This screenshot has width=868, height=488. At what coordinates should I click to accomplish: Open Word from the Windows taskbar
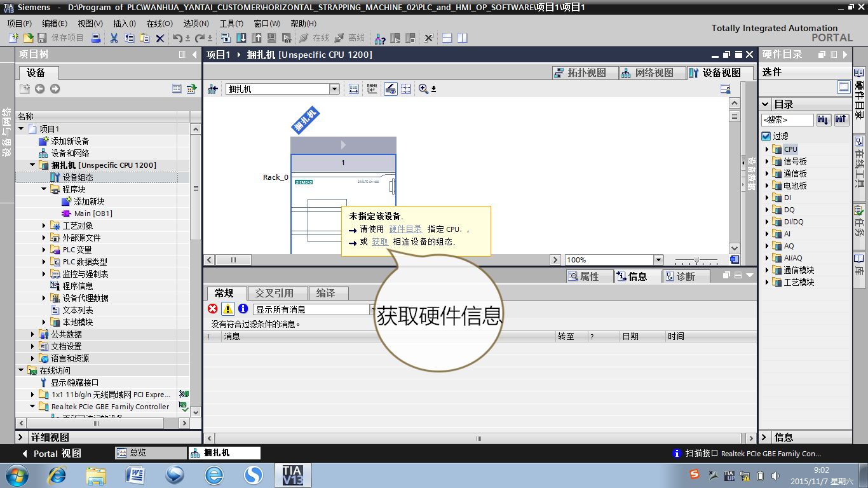(135, 475)
